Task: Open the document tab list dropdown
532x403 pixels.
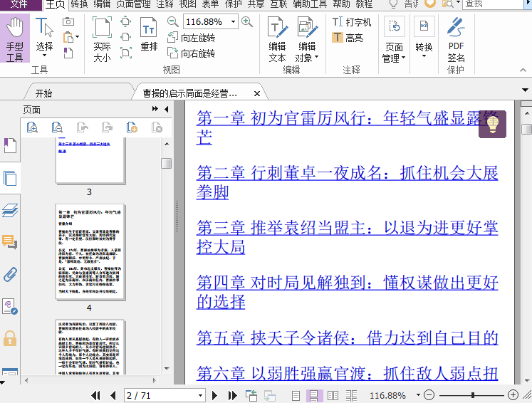Action: [525, 90]
